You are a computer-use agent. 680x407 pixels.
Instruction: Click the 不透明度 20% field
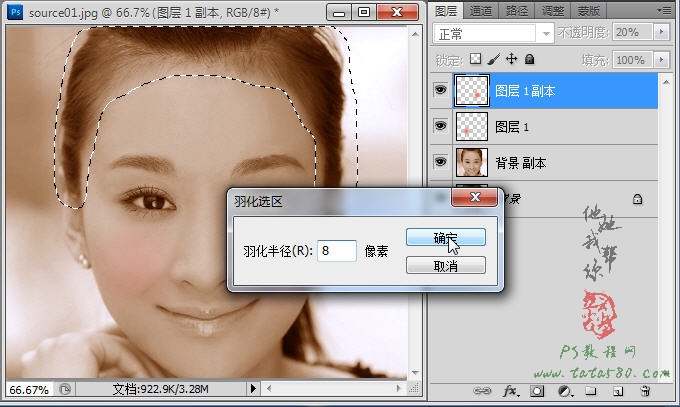[x=632, y=32]
